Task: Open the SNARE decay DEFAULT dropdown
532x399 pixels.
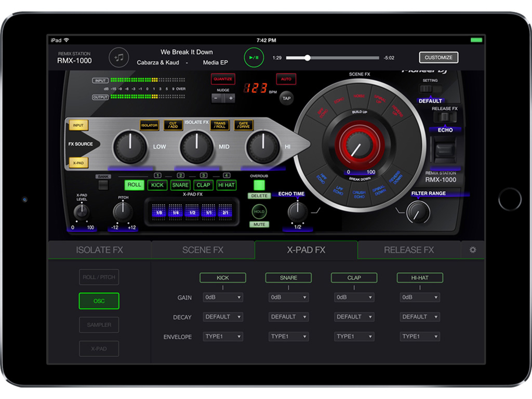Action: [x=288, y=317]
